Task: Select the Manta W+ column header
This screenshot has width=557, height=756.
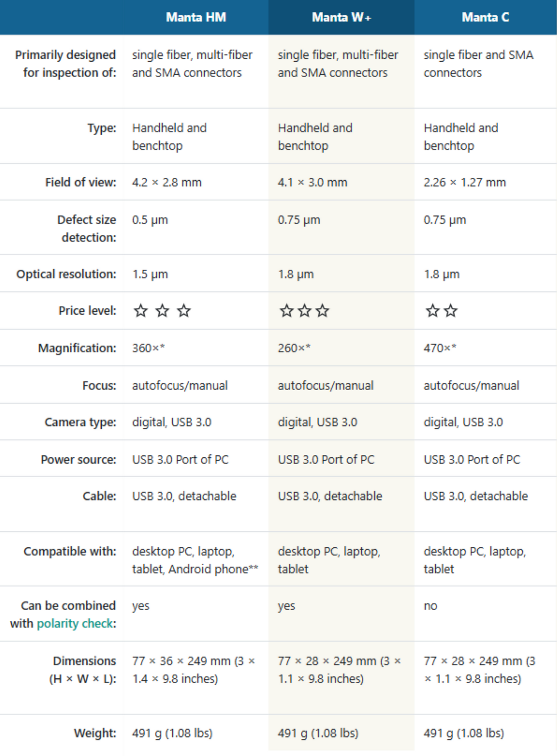Action: coord(341,17)
